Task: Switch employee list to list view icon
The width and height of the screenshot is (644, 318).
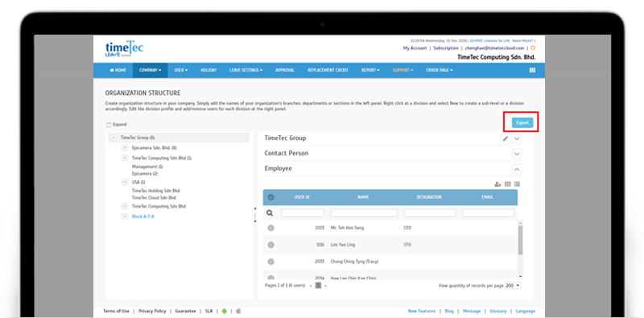Action: 517,184
